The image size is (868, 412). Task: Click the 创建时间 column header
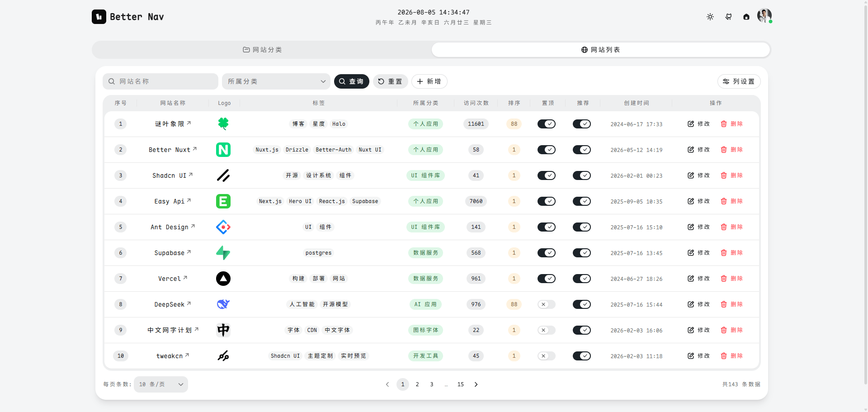click(637, 103)
